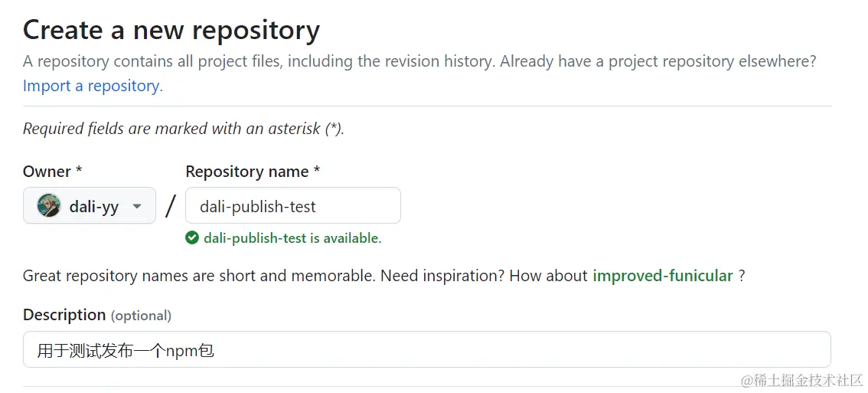
Task: Click "dali-publish-test is available." status message
Action: tap(292, 238)
